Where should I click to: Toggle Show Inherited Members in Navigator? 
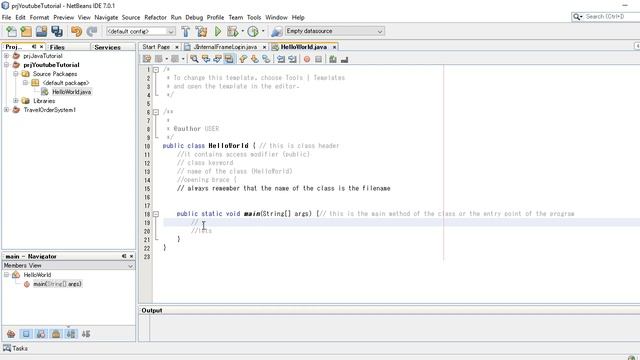click(11, 334)
